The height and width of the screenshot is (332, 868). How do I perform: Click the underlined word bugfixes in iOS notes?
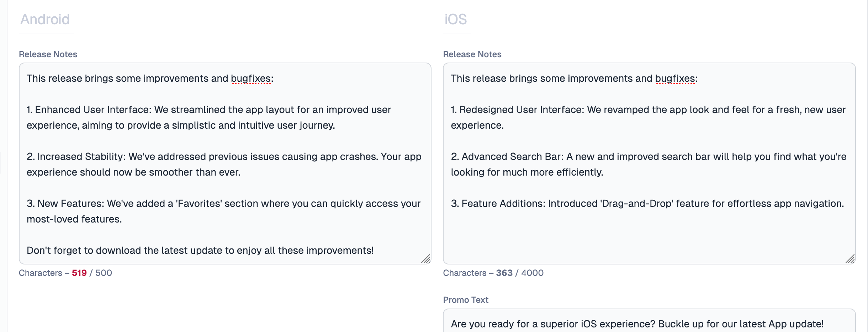675,79
